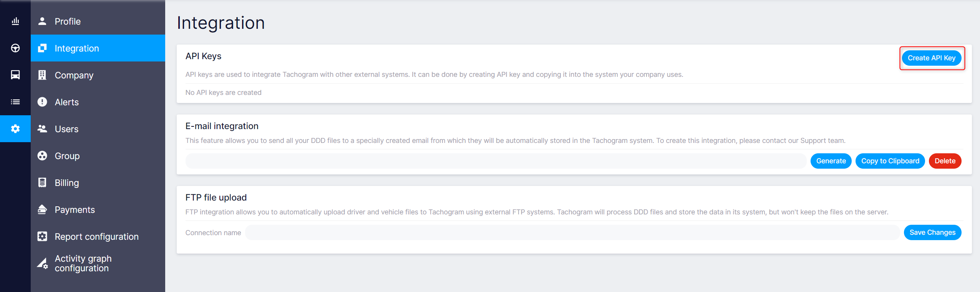Viewport: 980px width, 292px height.
Task: Click the Create API Key button
Action: point(932,58)
